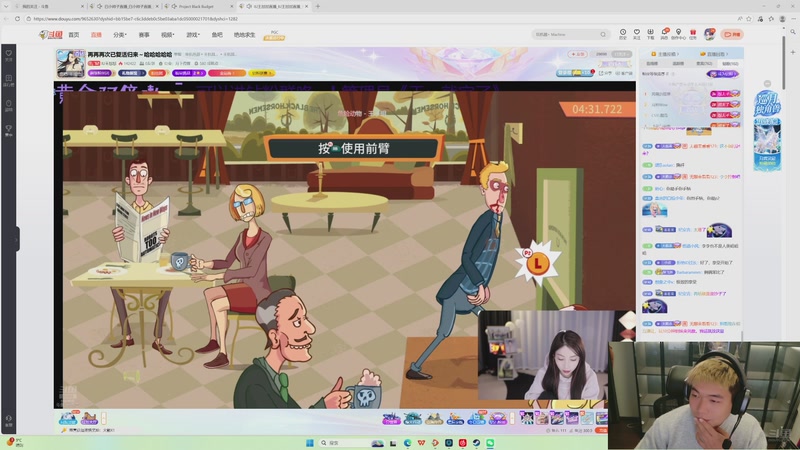Open a new browser tab with the plus button

click(317, 6)
